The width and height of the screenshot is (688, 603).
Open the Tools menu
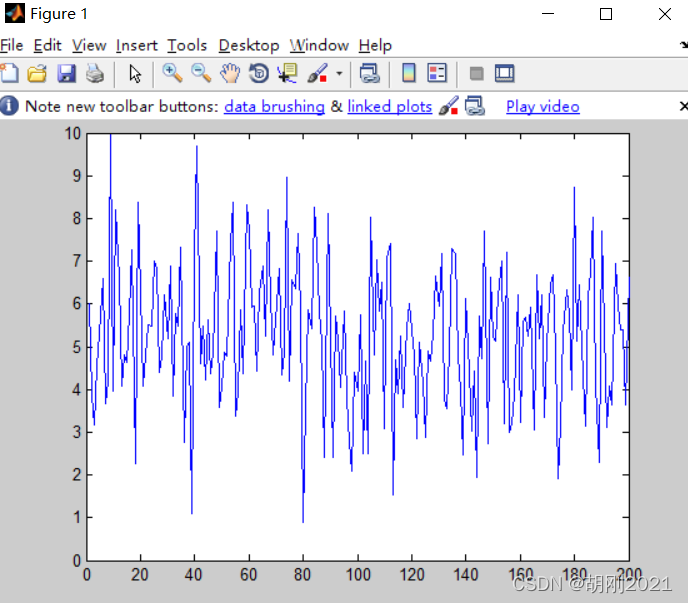[187, 45]
